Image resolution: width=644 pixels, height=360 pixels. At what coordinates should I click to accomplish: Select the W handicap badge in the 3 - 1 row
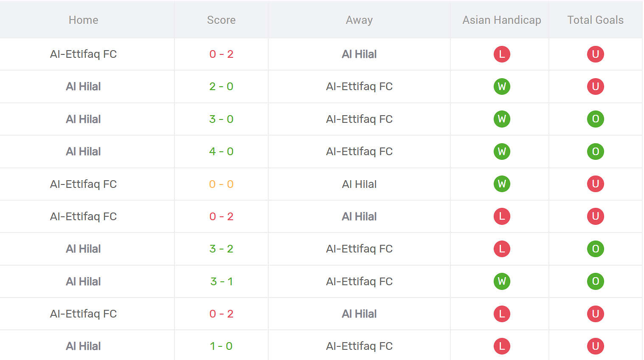click(x=502, y=281)
